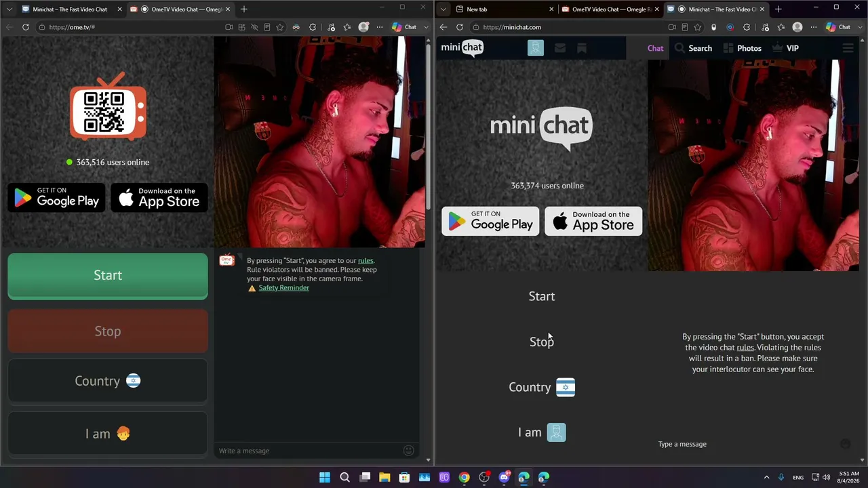This screenshot has width=868, height=488.
Task: Open Discord from the taskbar
Action: pyautogui.click(x=504, y=477)
